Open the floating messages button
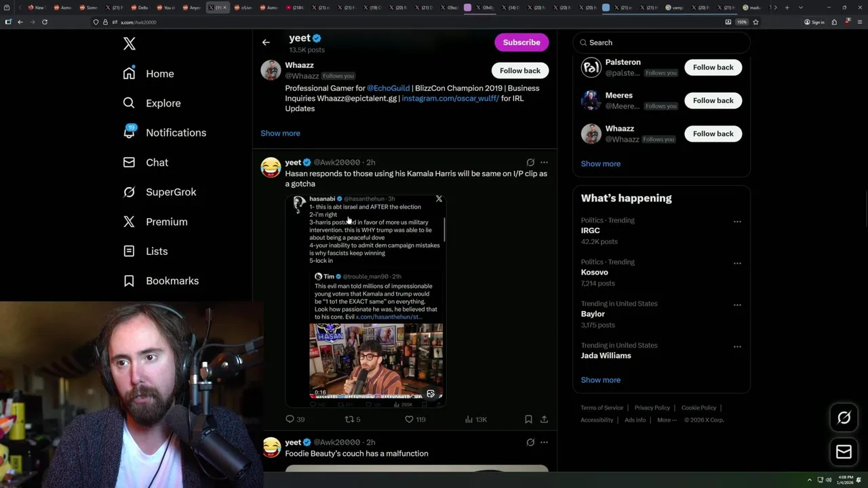This screenshot has height=488, width=868. (x=844, y=451)
